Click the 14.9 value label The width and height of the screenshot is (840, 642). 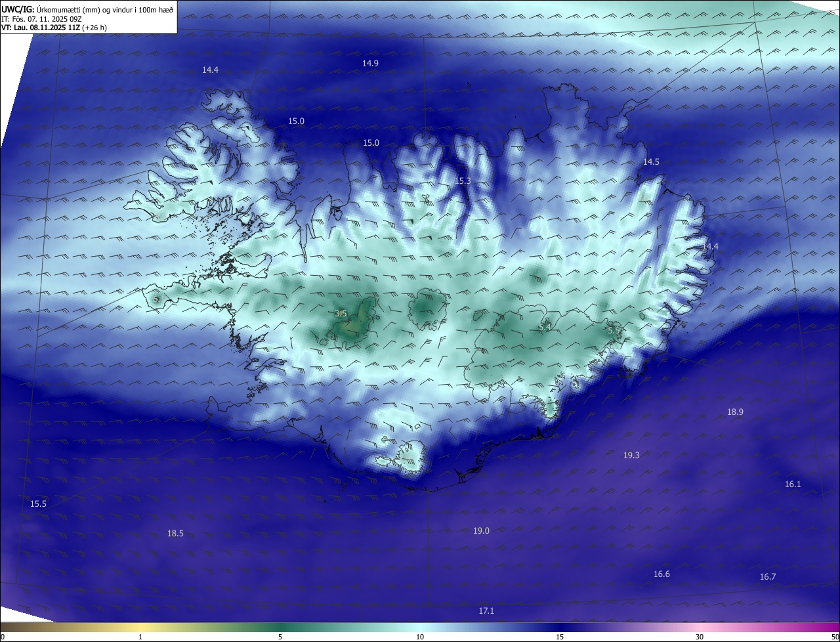(x=370, y=64)
